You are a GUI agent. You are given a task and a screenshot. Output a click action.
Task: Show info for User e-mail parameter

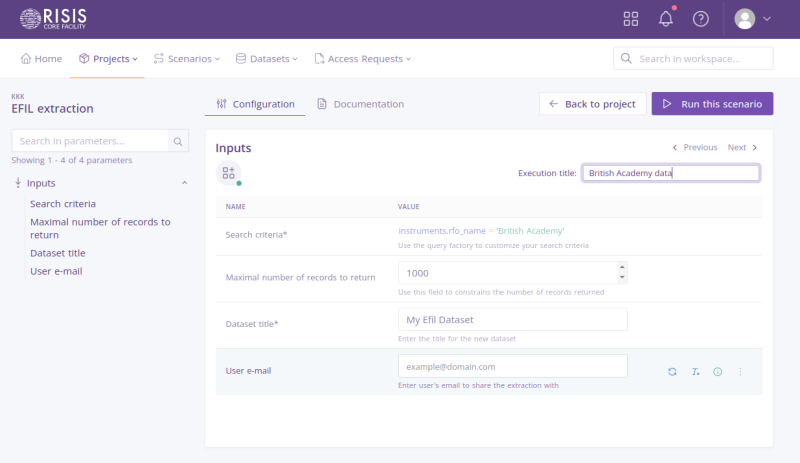point(717,372)
